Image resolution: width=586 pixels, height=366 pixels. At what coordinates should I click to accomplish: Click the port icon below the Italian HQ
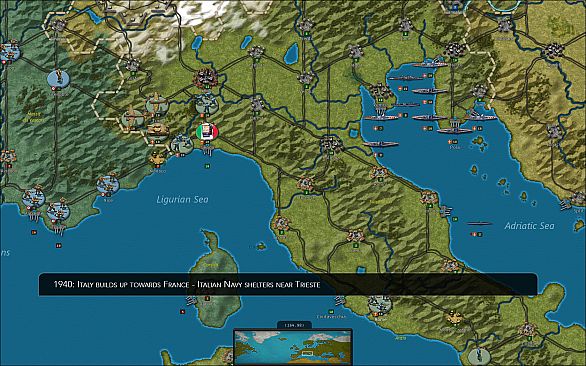pyautogui.click(x=207, y=151)
